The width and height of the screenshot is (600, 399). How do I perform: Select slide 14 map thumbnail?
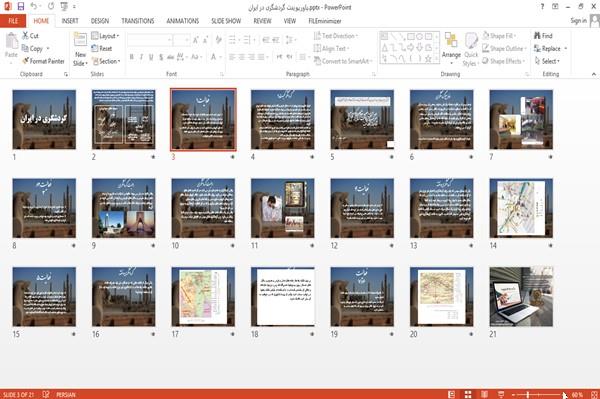[521, 208]
